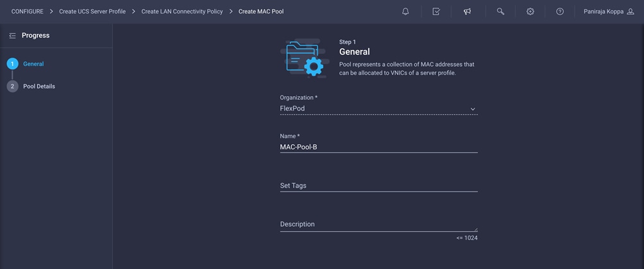Image resolution: width=644 pixels, height=269 pixels.
Task: Select the General step
Action: 34,64
